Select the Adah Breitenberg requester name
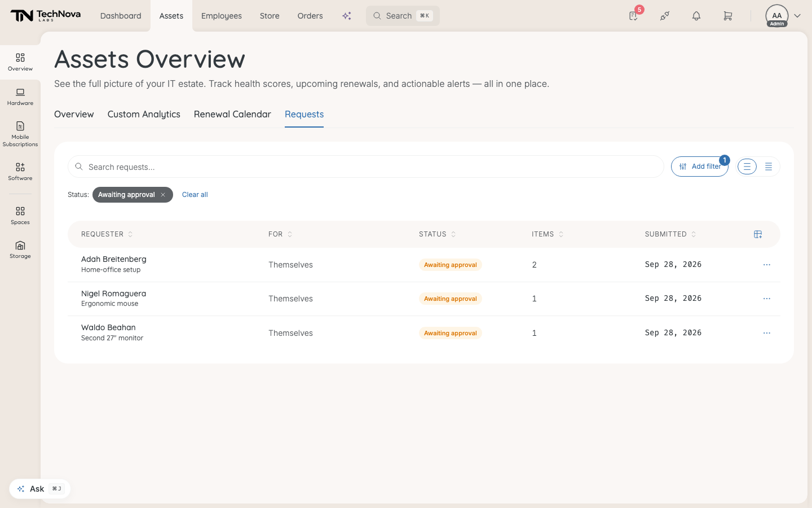This screenshot has height=508, width=812. click(114, 259)
